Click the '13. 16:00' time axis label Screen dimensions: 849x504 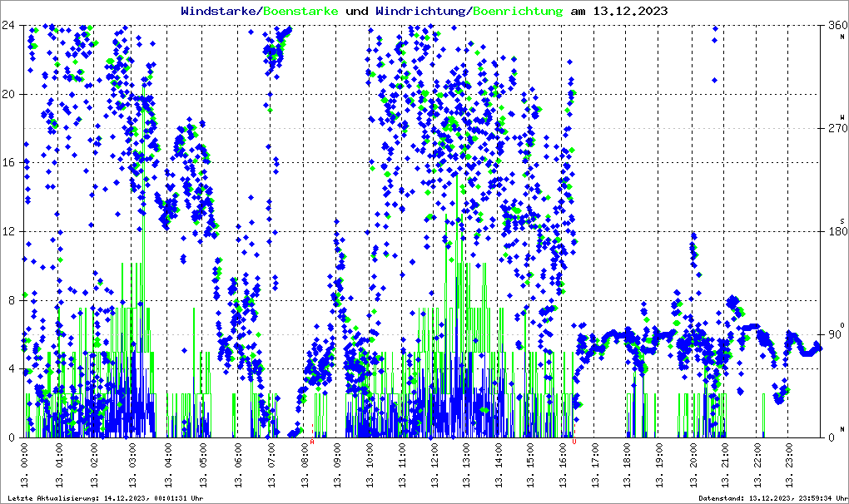coord(564,465)
